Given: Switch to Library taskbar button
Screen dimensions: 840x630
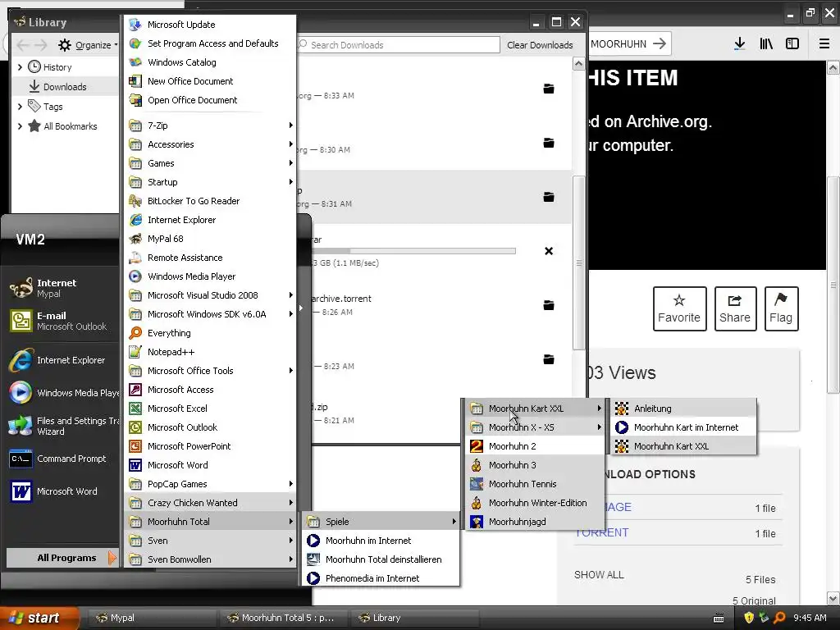Looking at the screenshot, I should point(413,618).
